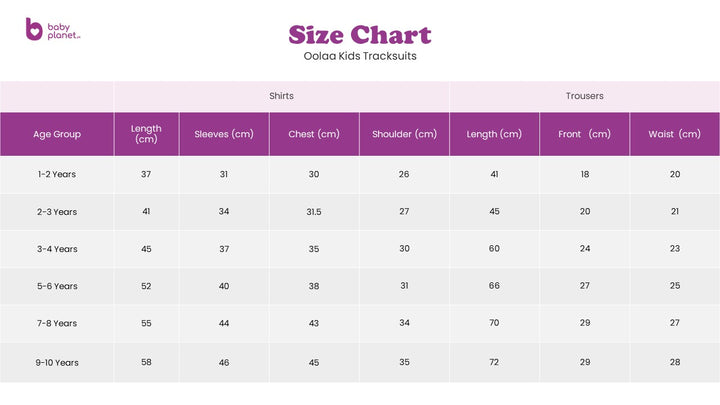Select the Waist (cm) column header
The image size is (720, 405).
tap(675, 134)
